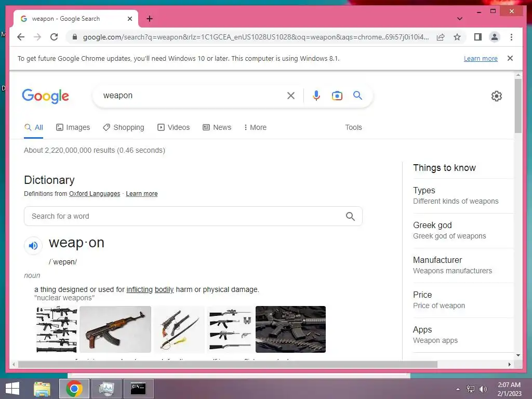The height and width of the screenshot is (399, 532).
Task: Click scroll right arrow of horizontal scrollbar
Action: click(509, 364)
